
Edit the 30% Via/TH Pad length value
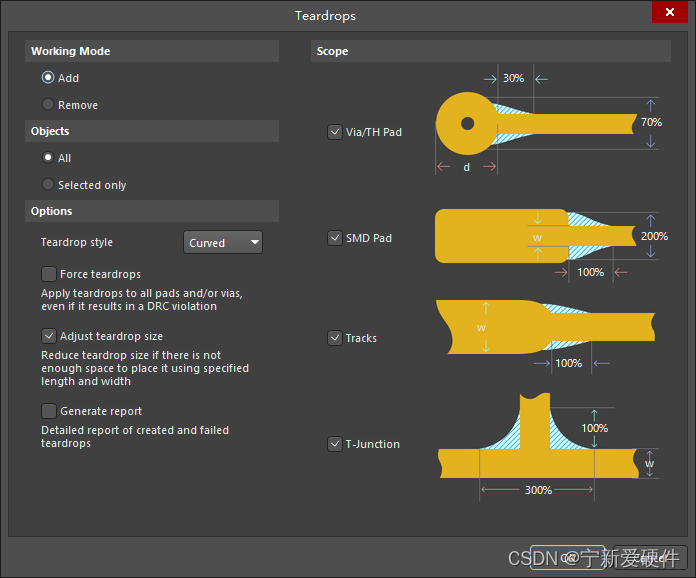(x=514, y=79)
